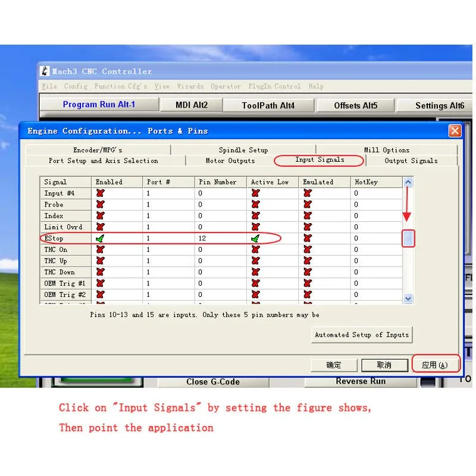Click the Mach3 title bar app icon
Viewport: 476px width, 476px height.
click(x=45, y=71)
